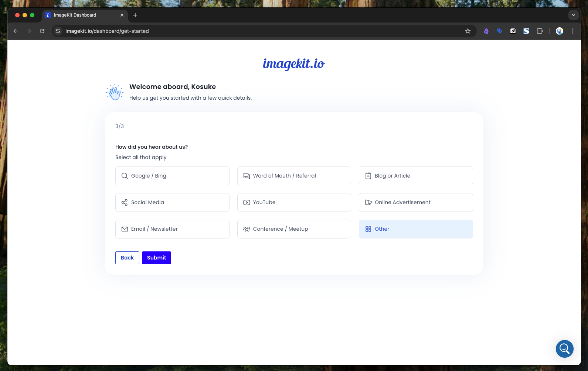Screen dimensions: 588x371
Task: Bookmark this page with the star icon
Action: pos(468,31)
